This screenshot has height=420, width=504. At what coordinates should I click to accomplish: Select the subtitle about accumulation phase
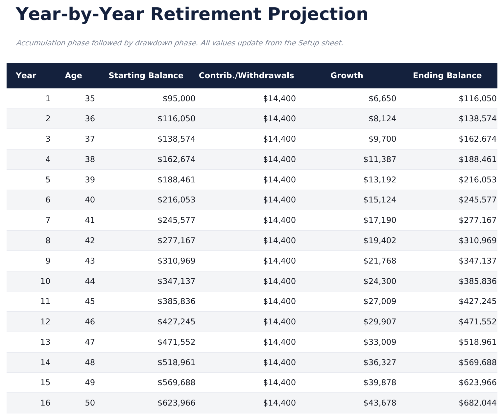click(x=180, y=43)
